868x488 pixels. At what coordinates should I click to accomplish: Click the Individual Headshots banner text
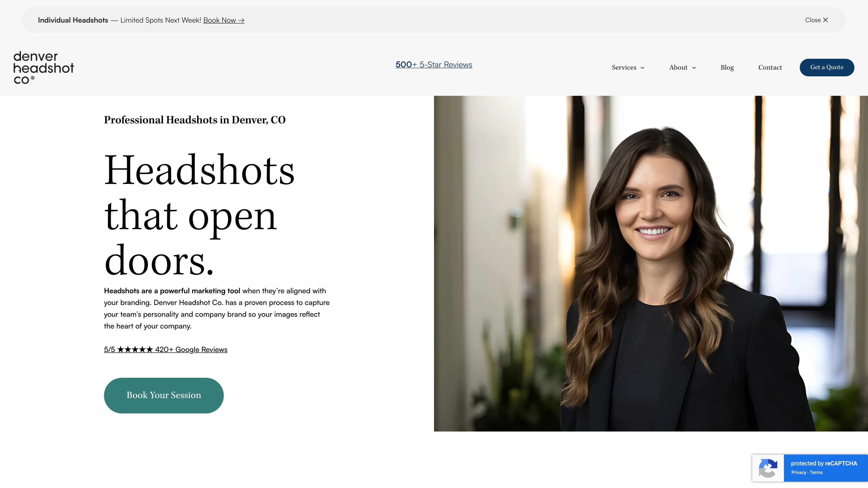pyautogui.click(x=73, y=20)
